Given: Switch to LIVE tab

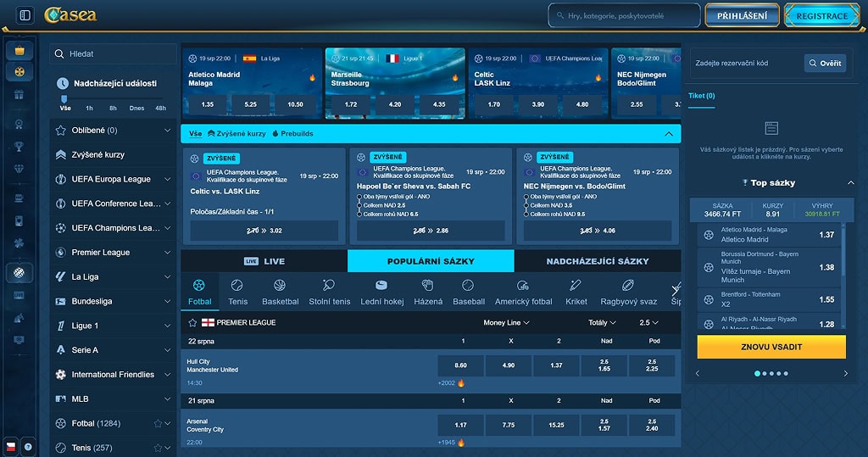Looking at the screenshot, I should [264, 261].
